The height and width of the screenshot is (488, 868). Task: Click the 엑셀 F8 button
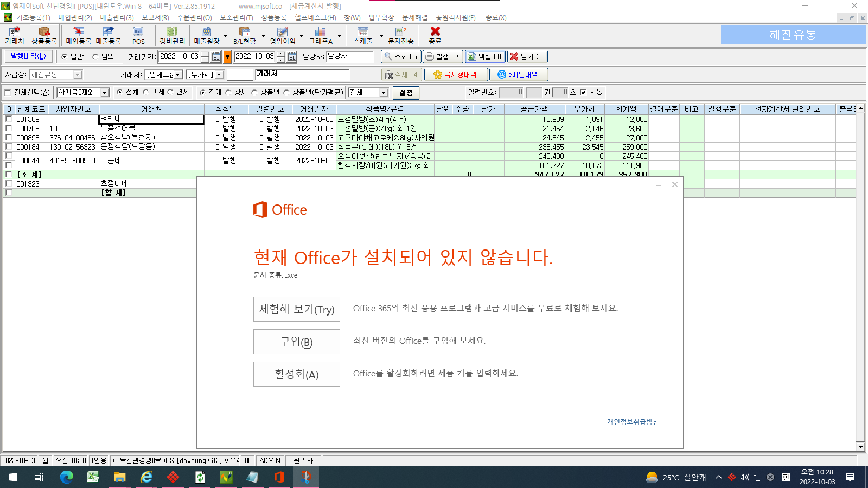point(485,56)
